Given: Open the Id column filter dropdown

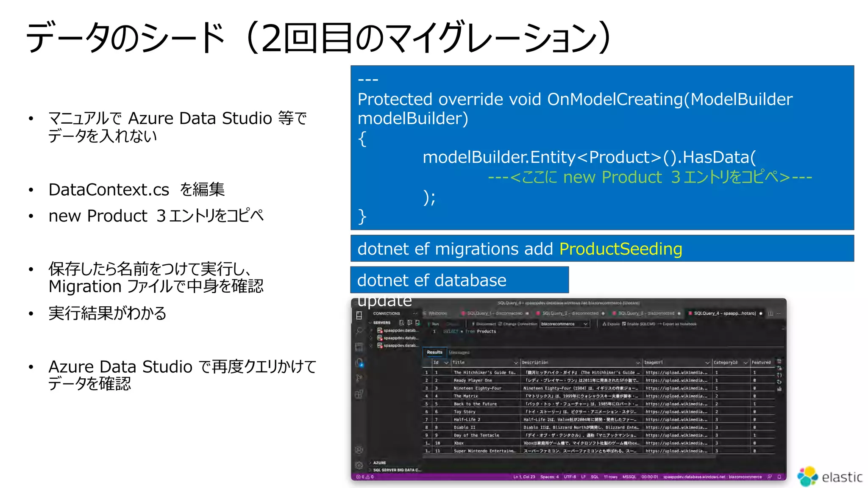Looking at the screenshot, I should point(446,363).
